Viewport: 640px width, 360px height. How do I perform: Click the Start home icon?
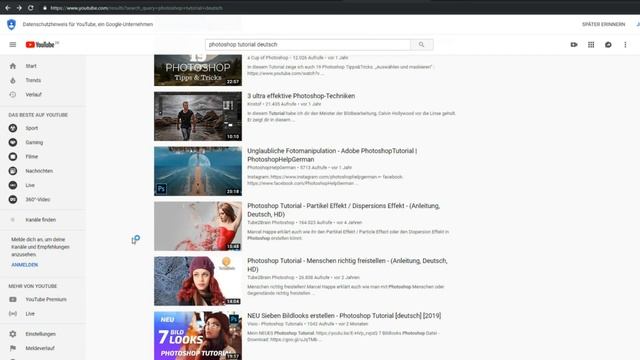click(x=13, y=66)
